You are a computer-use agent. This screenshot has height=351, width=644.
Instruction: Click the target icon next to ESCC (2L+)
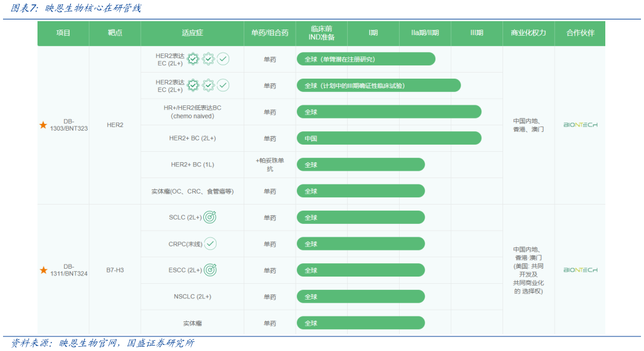[x=210, y=270]
